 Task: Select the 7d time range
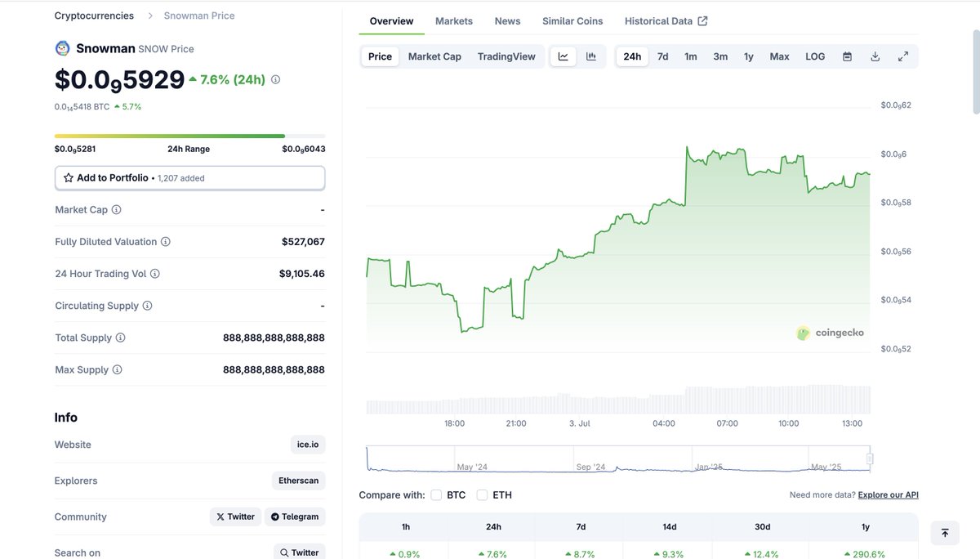point(663,56)
